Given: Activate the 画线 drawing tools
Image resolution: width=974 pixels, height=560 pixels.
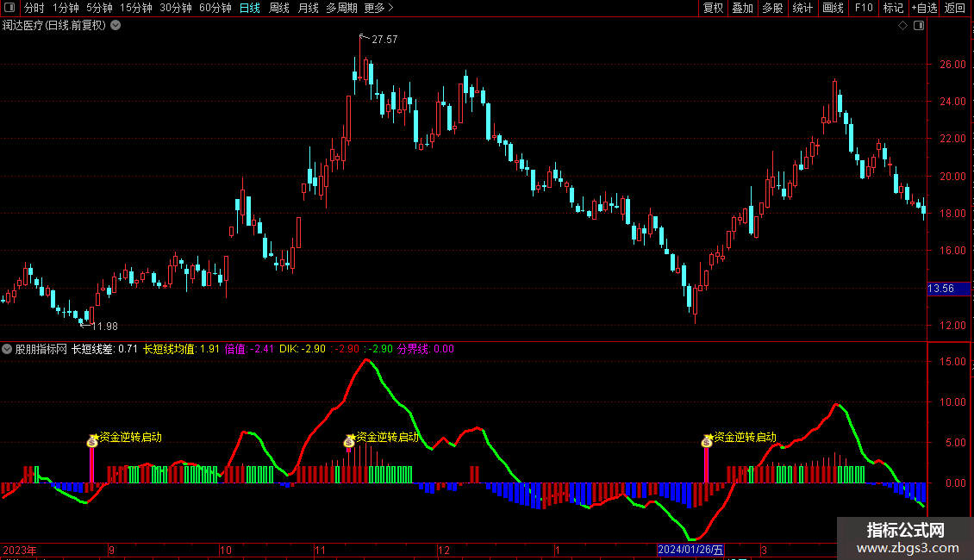Looking at the screenshot, I should (833, 8).
